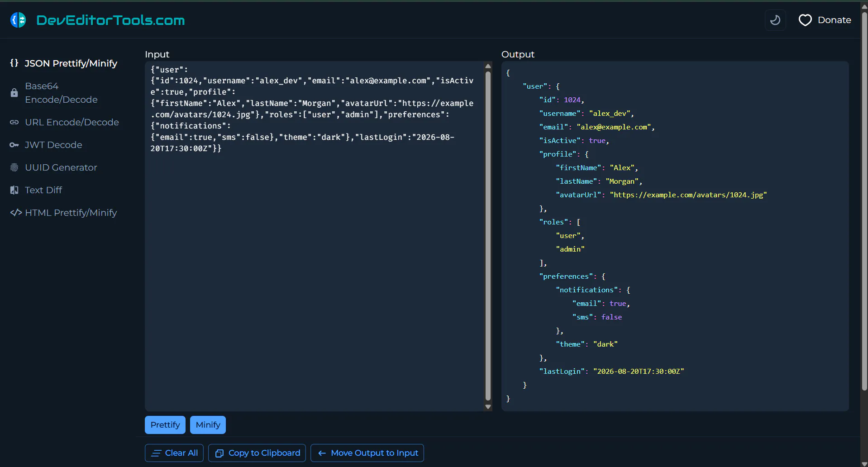Screen dimensions: 868x467
Task: Click the avatarUrl https://example.com value
Action: pos(688,195)
